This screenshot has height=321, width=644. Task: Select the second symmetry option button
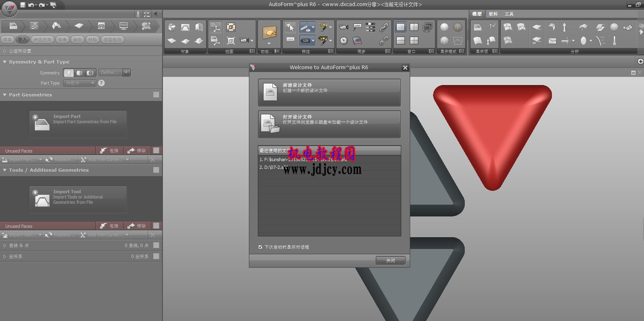coord(79,73)
